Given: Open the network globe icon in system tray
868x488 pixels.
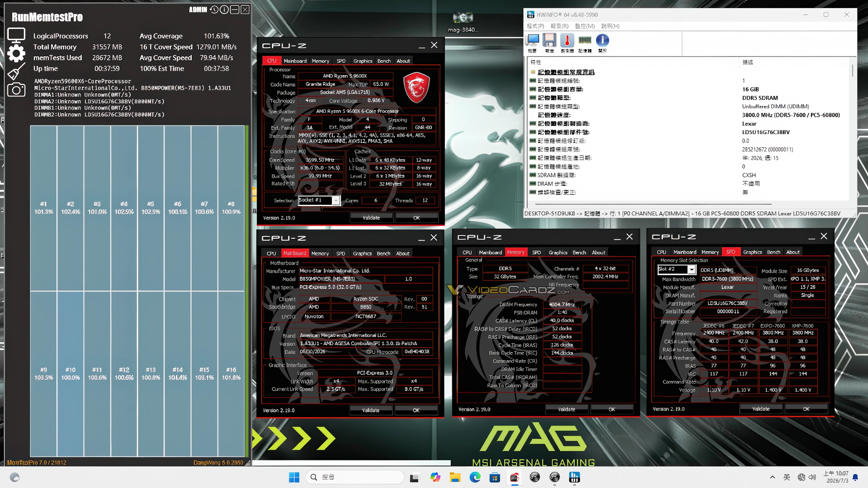Looking at the screenshot, I should 801,477.
